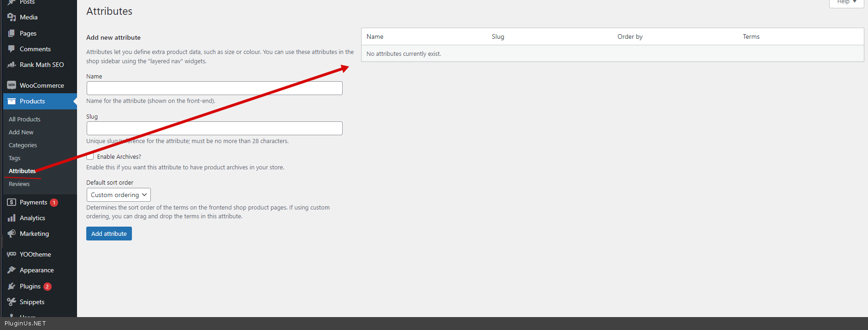Tick the Enable Archives checkbox
The image size is (868, 330).
pos(90,156)
